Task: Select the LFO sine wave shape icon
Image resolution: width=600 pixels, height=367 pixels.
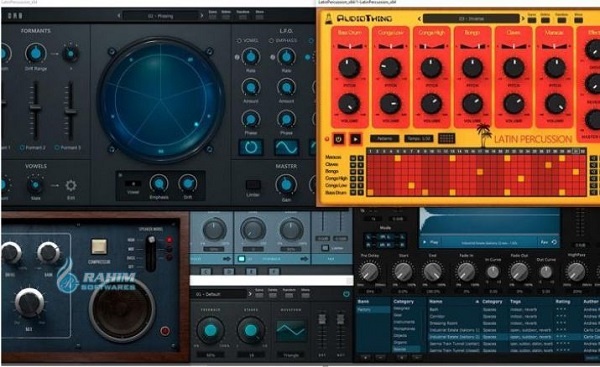Action: point(287,147)
